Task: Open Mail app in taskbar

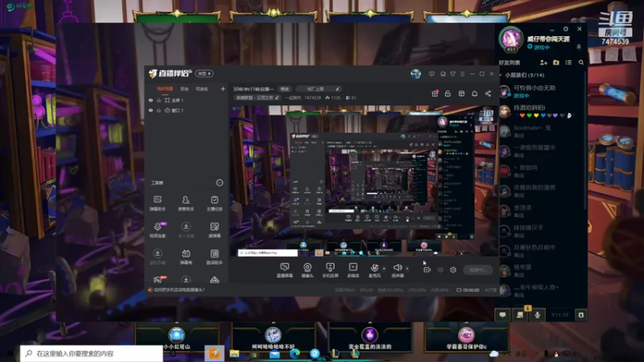Action: click(275, 354)
